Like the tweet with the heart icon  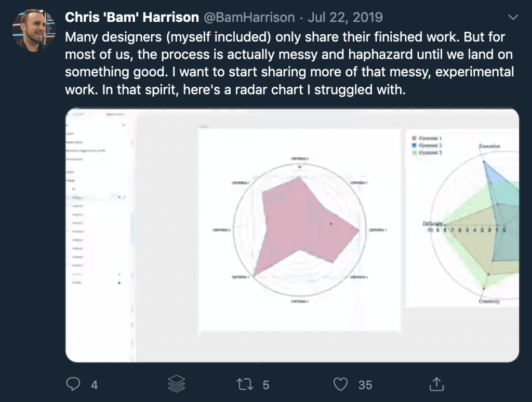coord(341,384)
